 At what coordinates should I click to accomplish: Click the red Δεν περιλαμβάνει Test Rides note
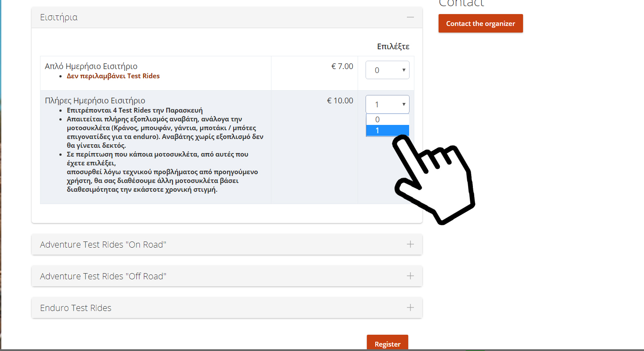[113, 76]
